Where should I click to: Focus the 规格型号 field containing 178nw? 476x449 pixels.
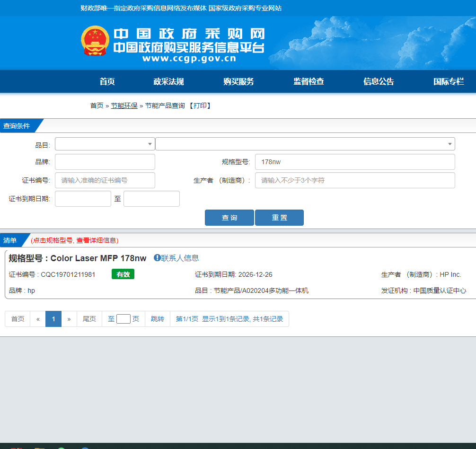[355, 162]
